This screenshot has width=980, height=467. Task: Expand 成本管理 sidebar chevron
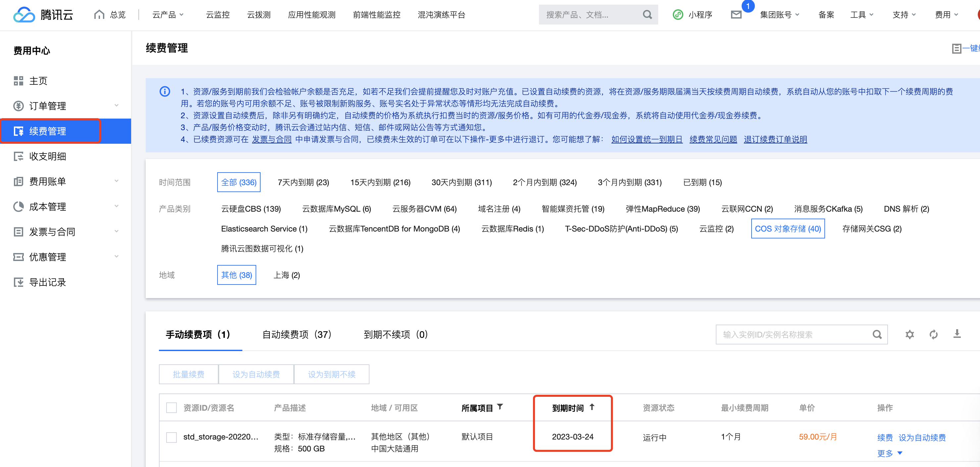click(117, 206)
